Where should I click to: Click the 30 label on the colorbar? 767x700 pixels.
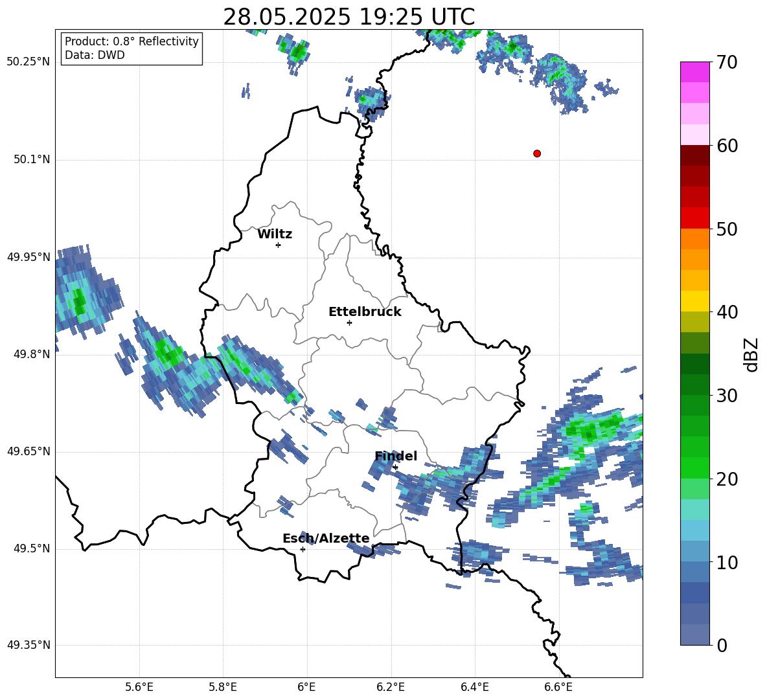tap(727, 396)
